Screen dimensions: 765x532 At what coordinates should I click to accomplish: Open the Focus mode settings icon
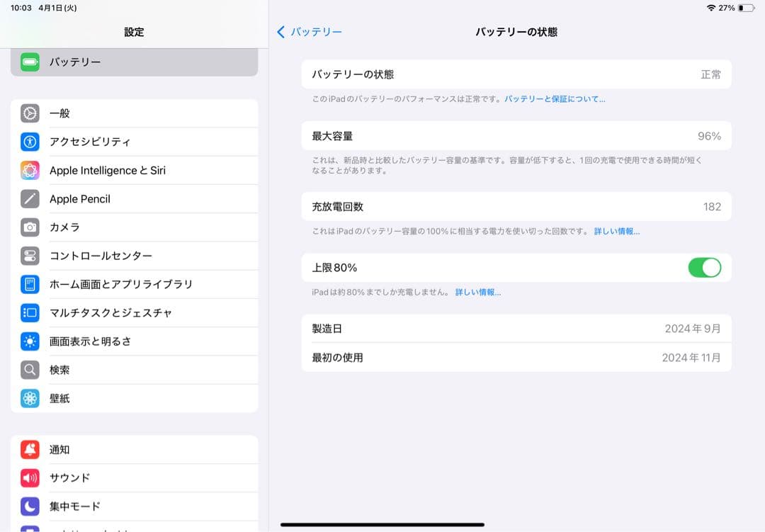(x=29, y=506)
